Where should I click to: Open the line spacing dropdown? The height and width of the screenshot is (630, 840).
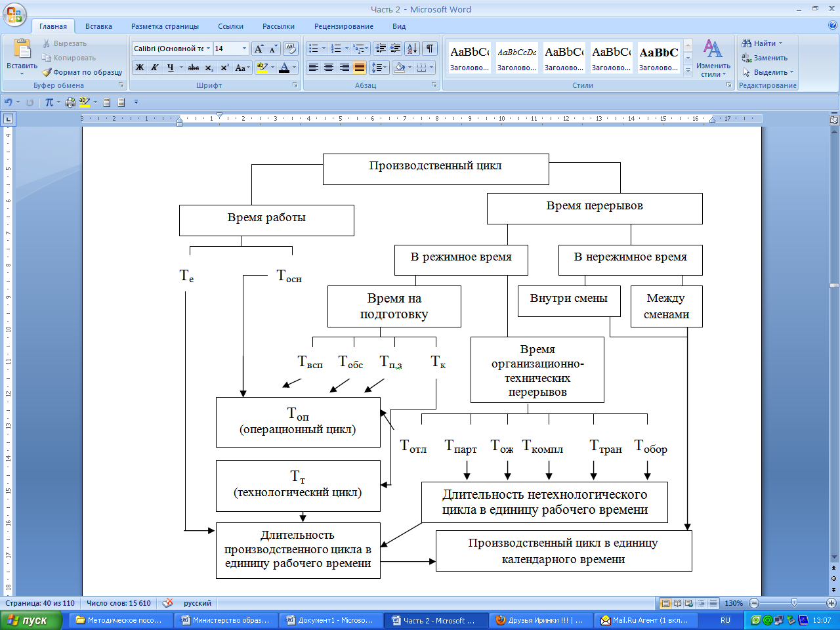click(379, 68)
